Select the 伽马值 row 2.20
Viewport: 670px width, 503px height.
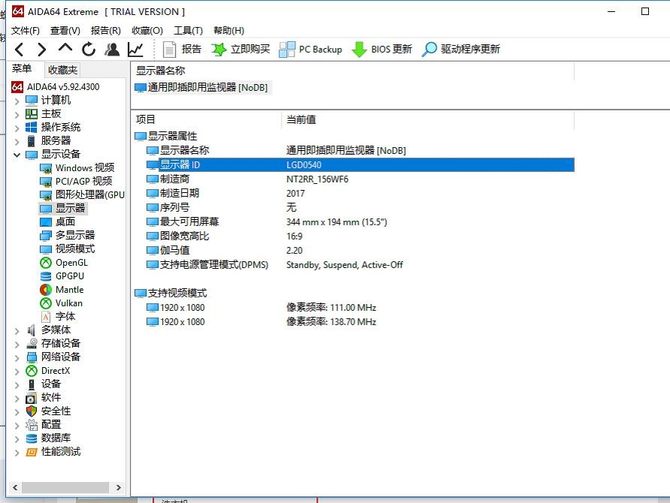pos(360,250)
